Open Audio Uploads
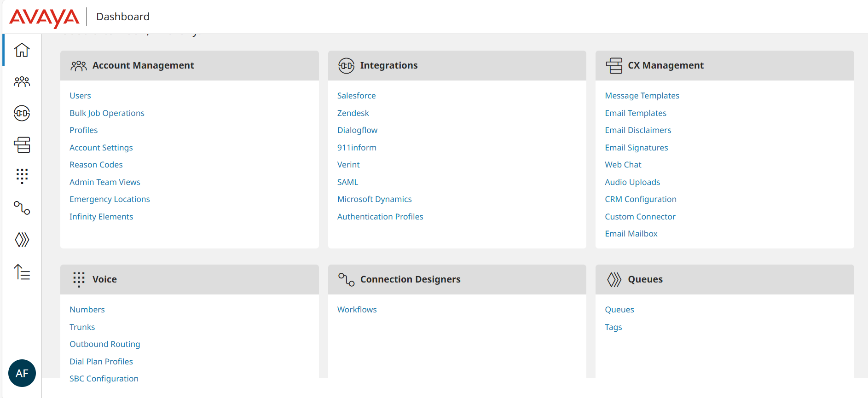The width and height of the screenshot is (868, 398). (x=632, y=182)
